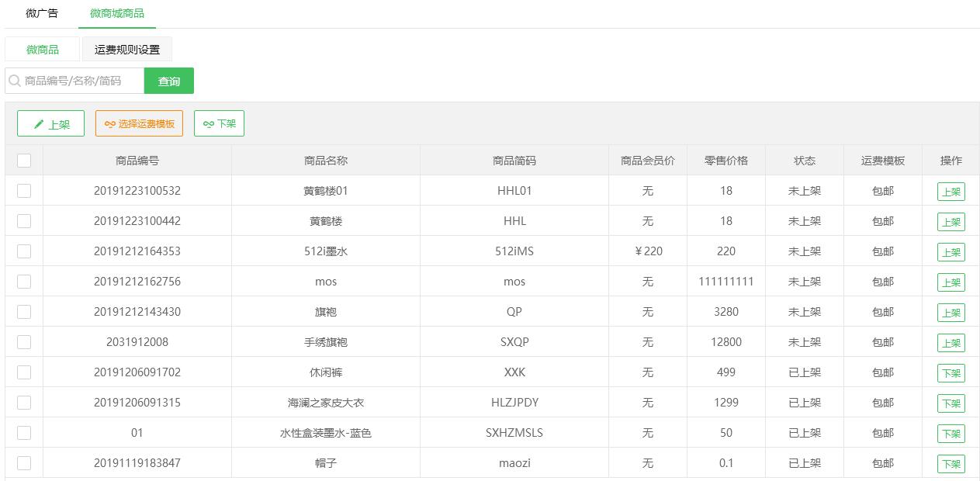Put 手绣旗袍 on shelf via 上架
Screen dimensions: 980x481
pos(951,343)
